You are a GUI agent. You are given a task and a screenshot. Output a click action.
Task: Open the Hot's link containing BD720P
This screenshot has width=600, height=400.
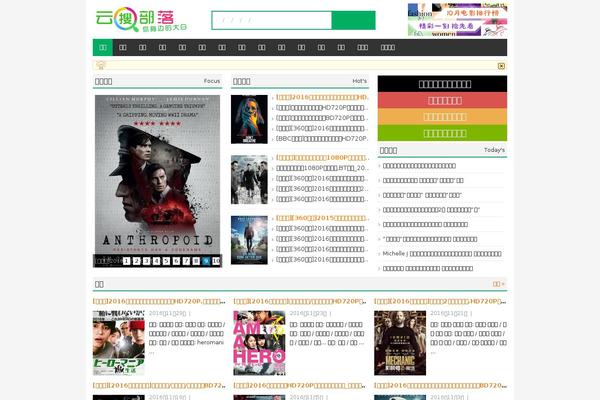(x=322, y=118)
